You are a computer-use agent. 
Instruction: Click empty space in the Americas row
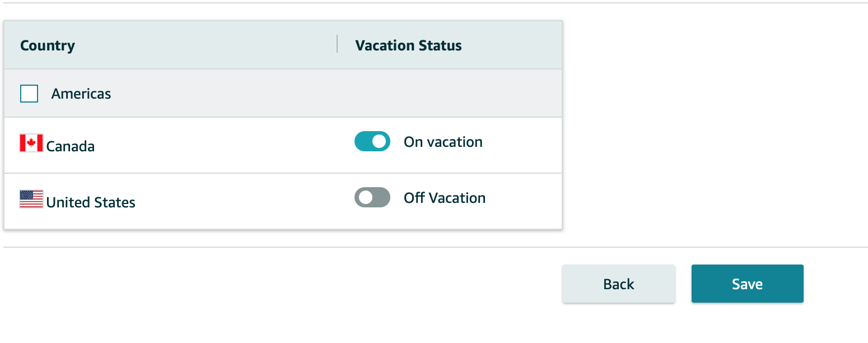336,94
